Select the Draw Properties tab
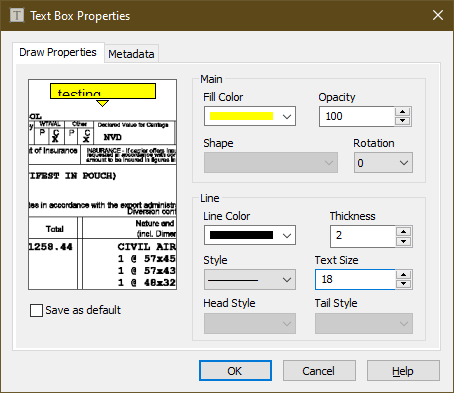The height and width of the screenshot is (393, 454). tap(58, 52)
